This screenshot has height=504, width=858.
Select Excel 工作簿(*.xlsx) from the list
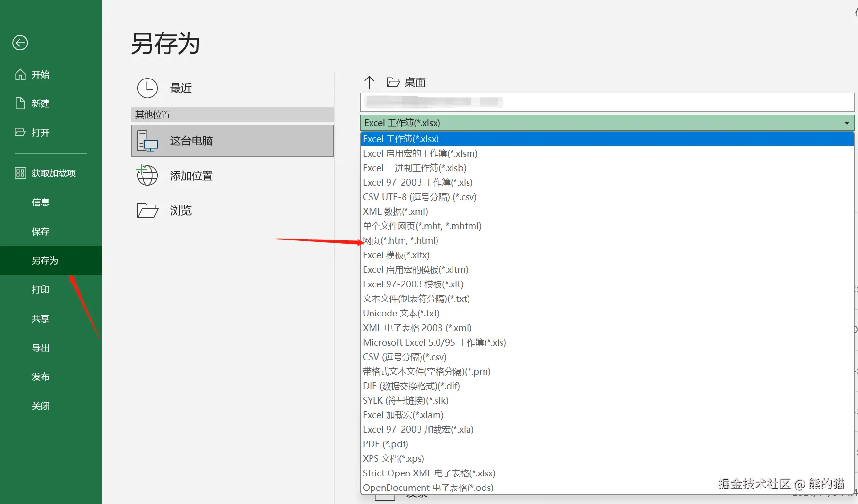point(607,139)
